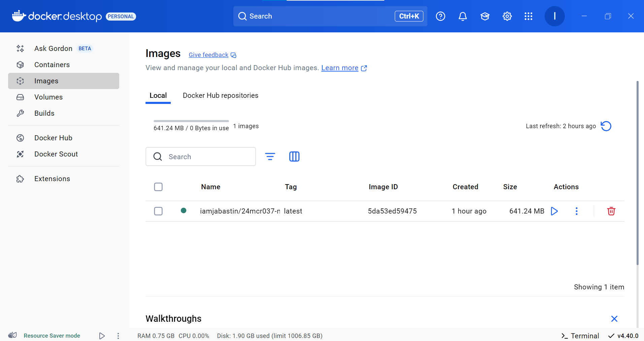Open Docker Scout from sidebar
This screenshot has height=341, width=644.
pos(63,154)
